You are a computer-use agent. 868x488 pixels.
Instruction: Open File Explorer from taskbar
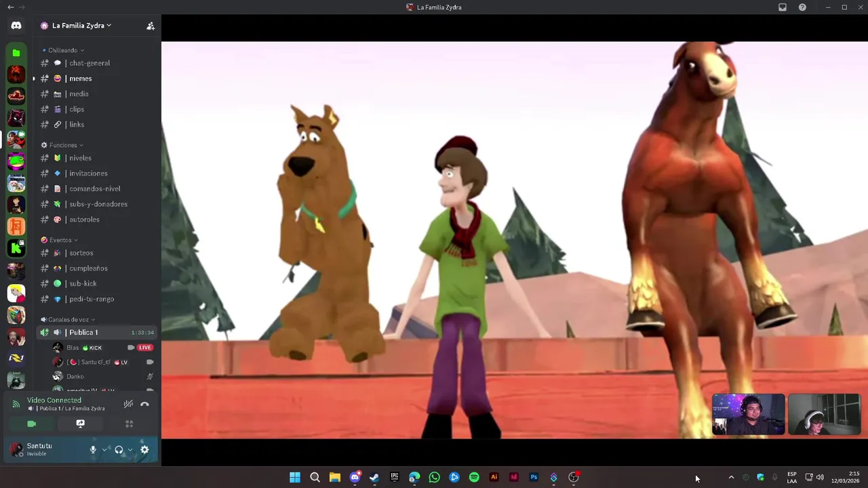(335, 477)
